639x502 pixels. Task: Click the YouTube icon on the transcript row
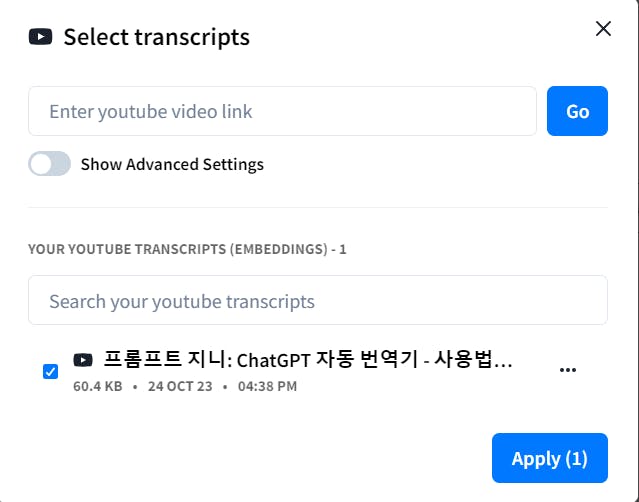pos(83,360)
